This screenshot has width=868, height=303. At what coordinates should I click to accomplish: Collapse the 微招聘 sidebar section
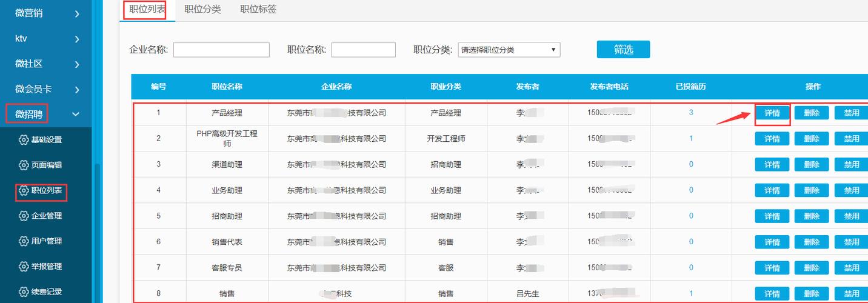pyautogui.click(x=76, y=114)
